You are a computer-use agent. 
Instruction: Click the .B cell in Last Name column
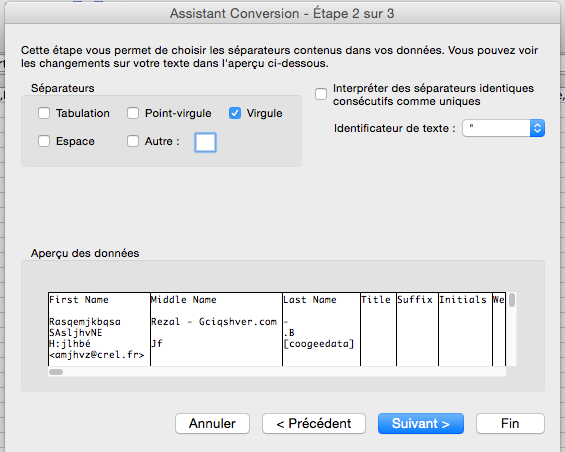(x=289, y=333)
